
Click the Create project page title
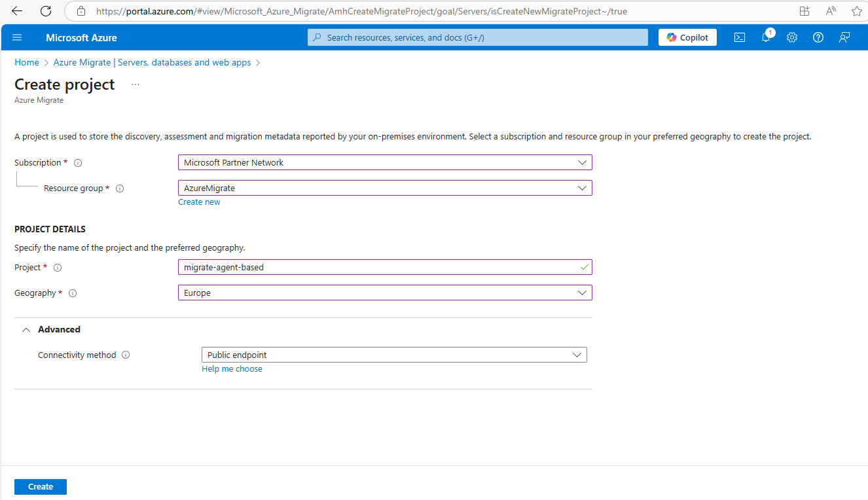coord(65,84)
